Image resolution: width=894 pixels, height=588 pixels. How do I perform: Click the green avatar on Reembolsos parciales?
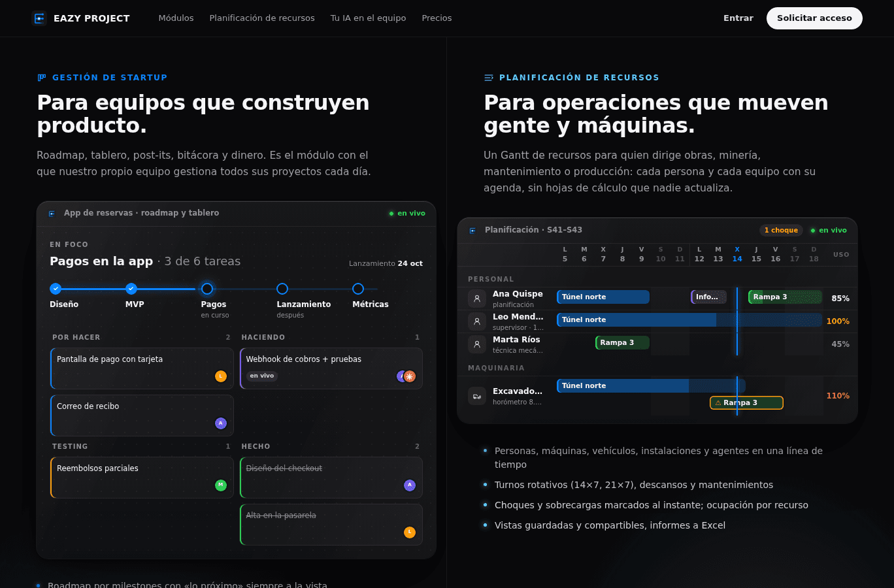click(x=221, y=485)
